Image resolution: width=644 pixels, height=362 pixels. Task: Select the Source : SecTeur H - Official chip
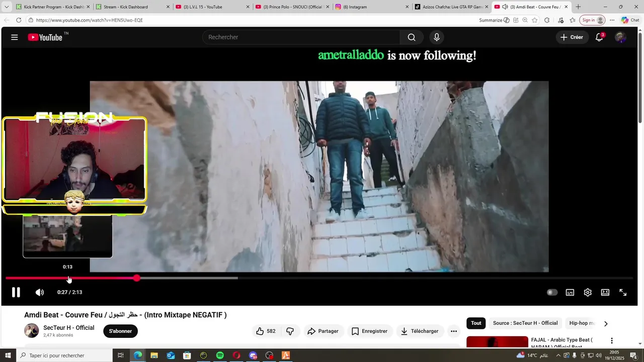pyautogui.click(x=525, y=323)
